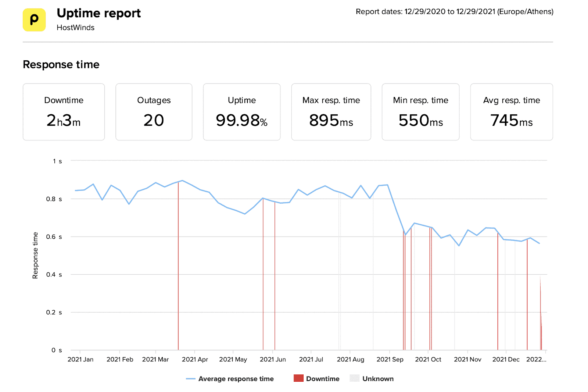Click the HostWinds subtitle text
The height and width of the screenshot is (392, 588).
(75, 28)
